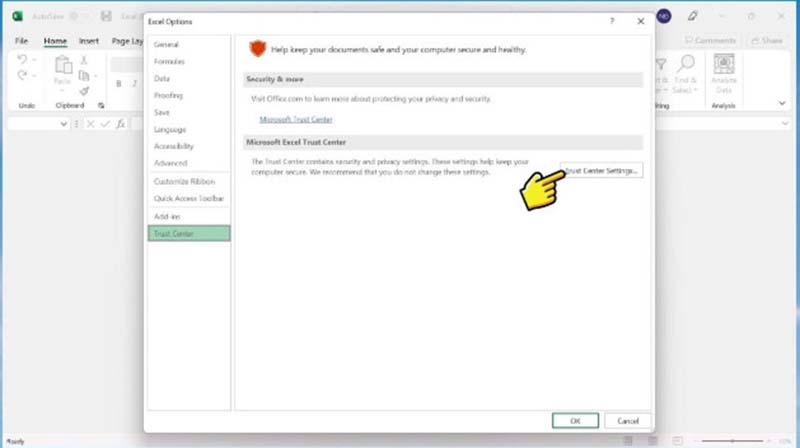Click the Microsoft Trust Center link
The width and height of the screenshot is (800, 448).
[296, 119]
